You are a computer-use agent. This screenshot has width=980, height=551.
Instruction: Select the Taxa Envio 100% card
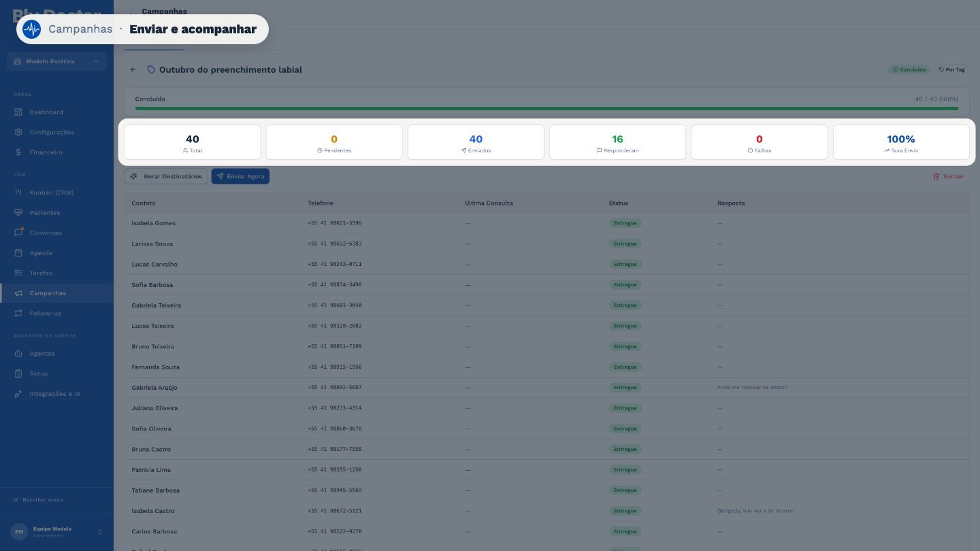[x=901, y=142]
